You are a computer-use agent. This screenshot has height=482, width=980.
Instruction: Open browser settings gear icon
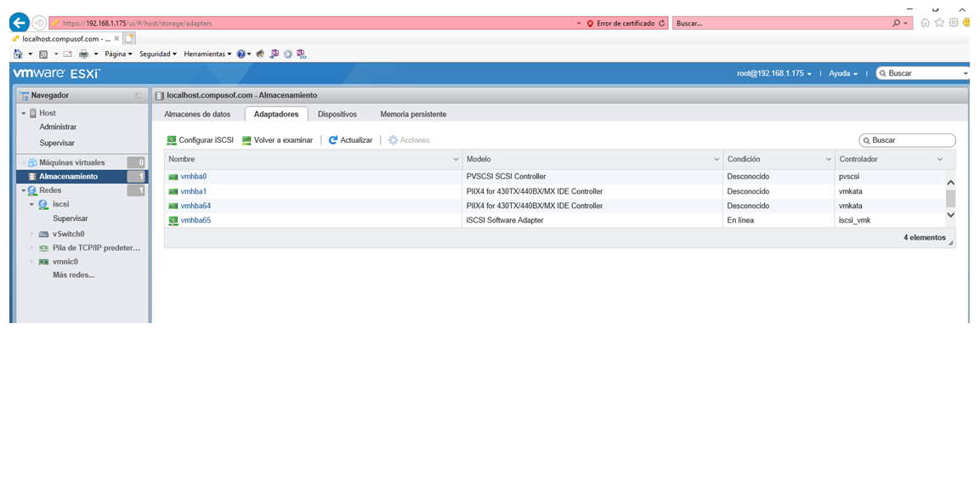click(953, 22)
